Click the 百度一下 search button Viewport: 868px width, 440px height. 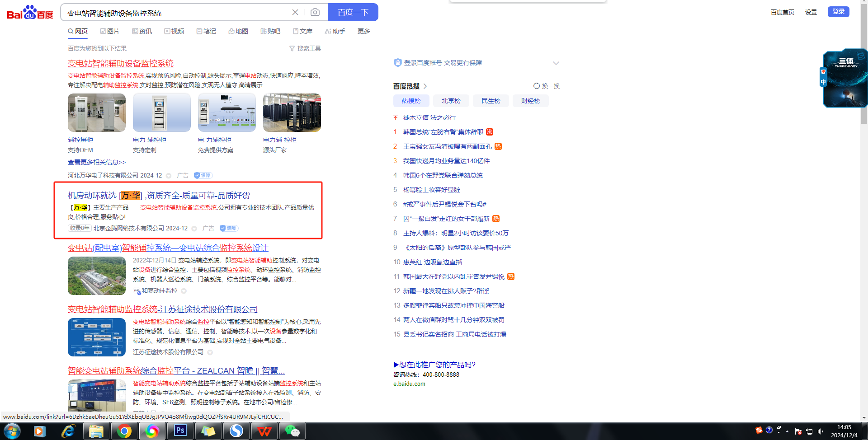353,12
